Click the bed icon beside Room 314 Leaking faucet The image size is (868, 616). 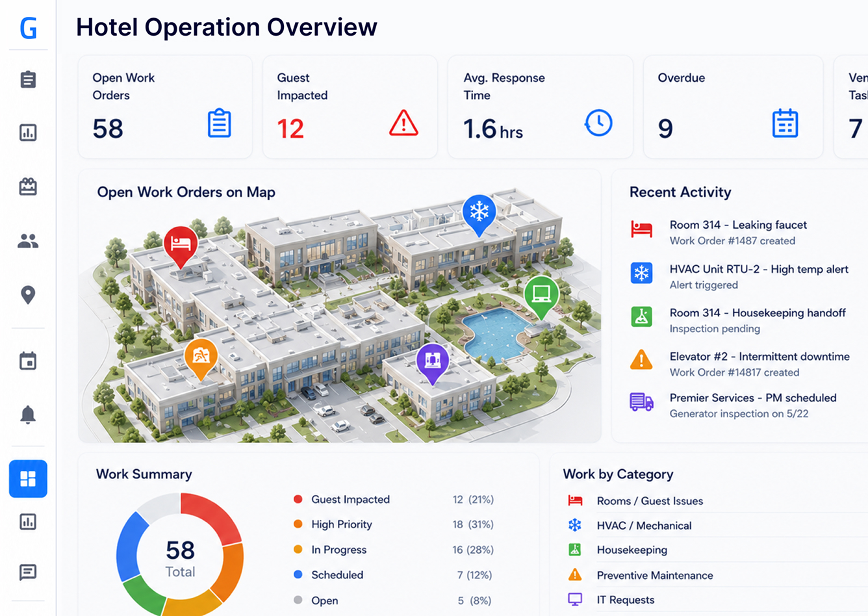(641, 229)
